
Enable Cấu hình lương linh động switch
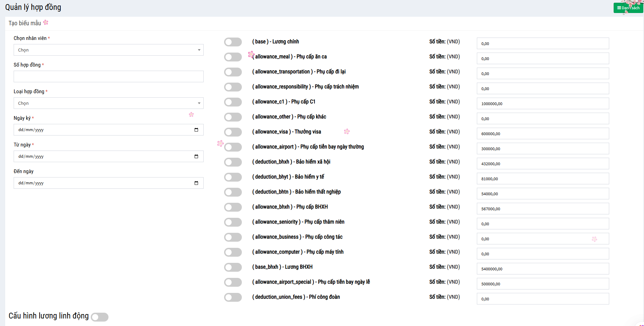pos(100,317)
